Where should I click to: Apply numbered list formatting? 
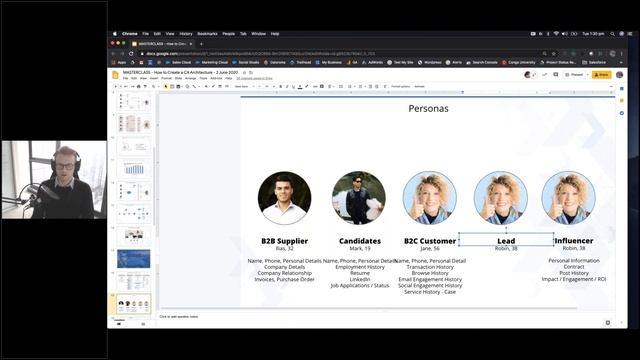pos(350,87)
